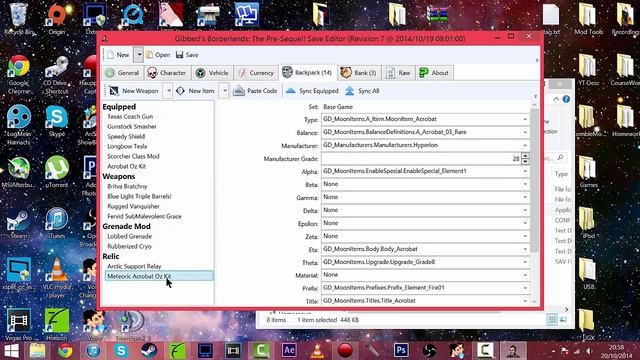Expand the New Weapon dropdown arrow
640x360 pixels.
click(169, 91)
